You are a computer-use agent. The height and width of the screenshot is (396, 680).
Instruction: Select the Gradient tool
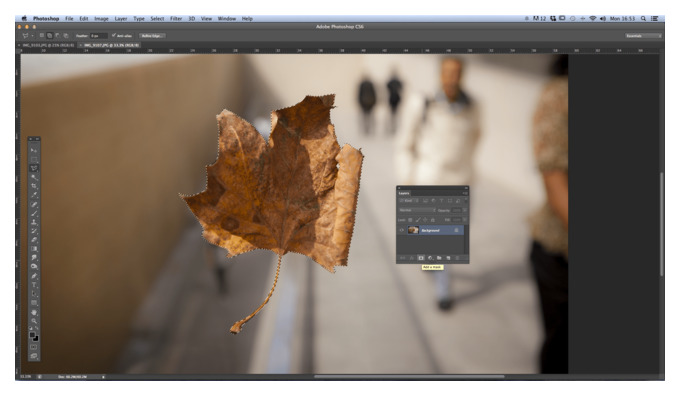[x=34, y=249]
